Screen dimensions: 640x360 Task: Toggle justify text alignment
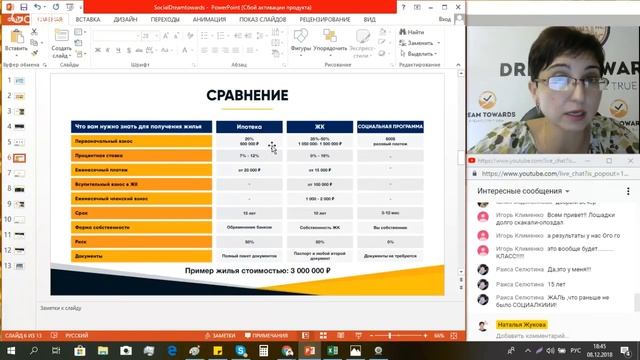coord(236,50)
